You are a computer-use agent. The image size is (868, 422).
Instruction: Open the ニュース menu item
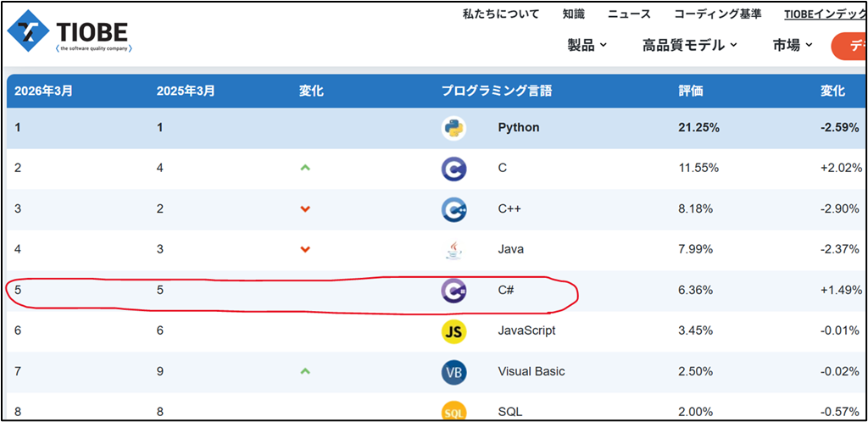630,14
